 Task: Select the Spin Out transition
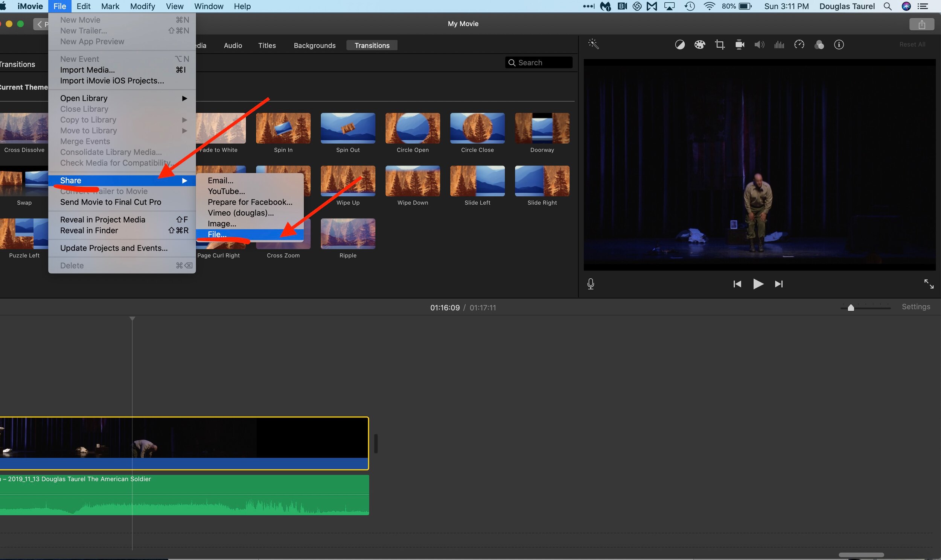pos(348,128)
